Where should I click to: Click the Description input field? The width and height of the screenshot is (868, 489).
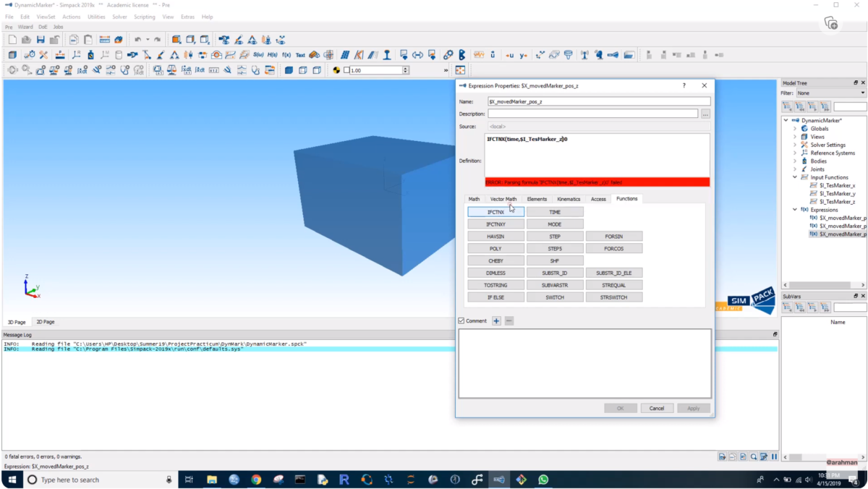tap(592, 114)
